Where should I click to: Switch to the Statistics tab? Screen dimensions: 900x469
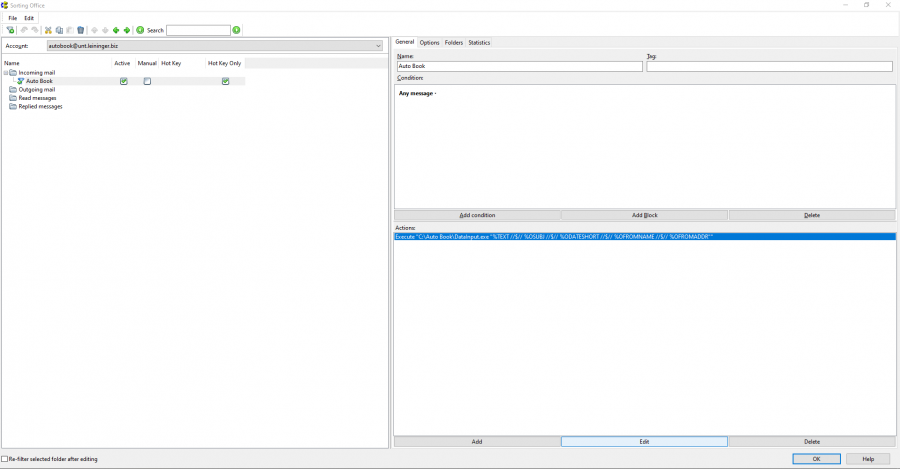point(479,43)
